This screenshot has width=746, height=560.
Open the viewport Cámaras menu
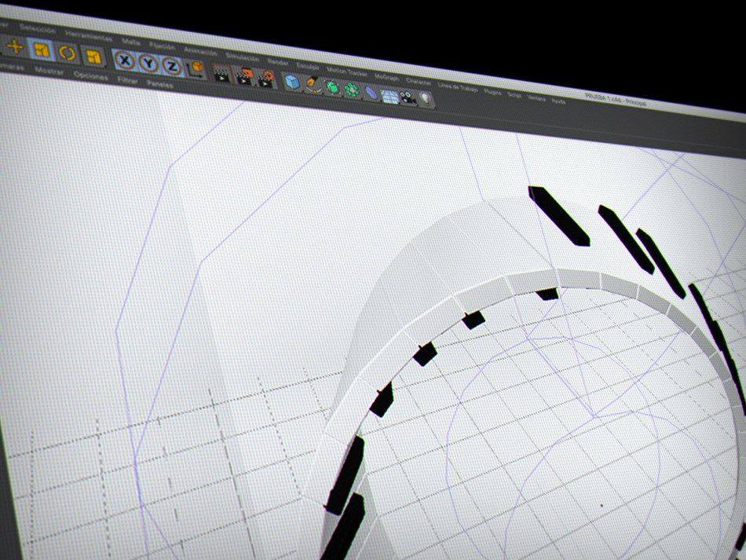12,66
